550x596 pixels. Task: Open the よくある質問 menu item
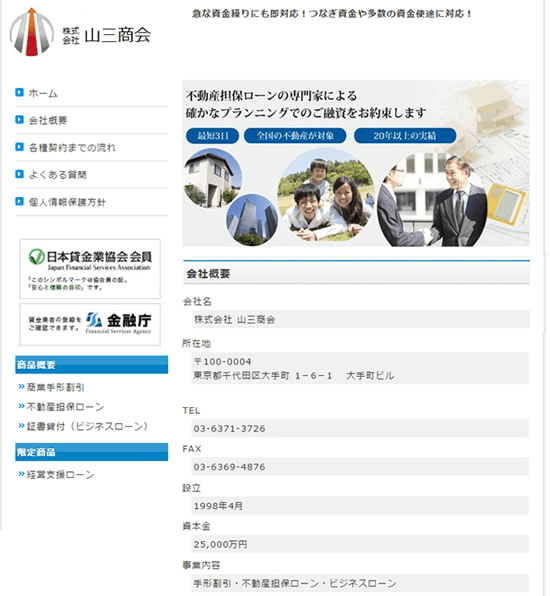(58, 175)
